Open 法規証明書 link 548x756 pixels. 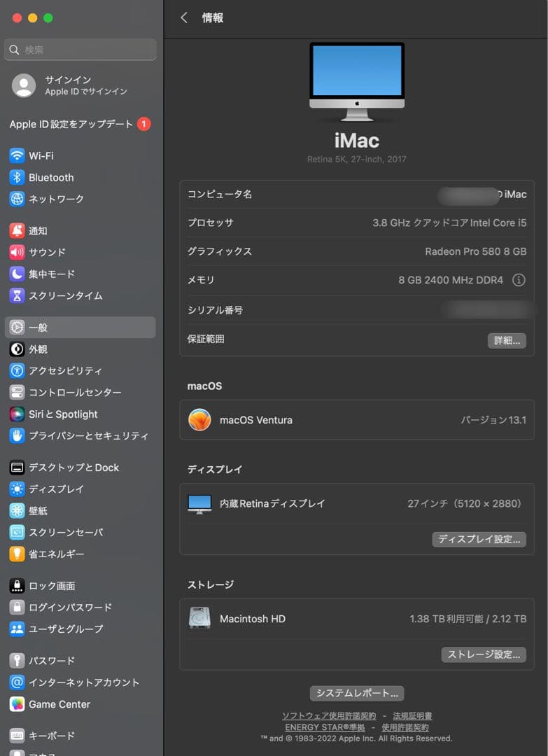point(412,716)
